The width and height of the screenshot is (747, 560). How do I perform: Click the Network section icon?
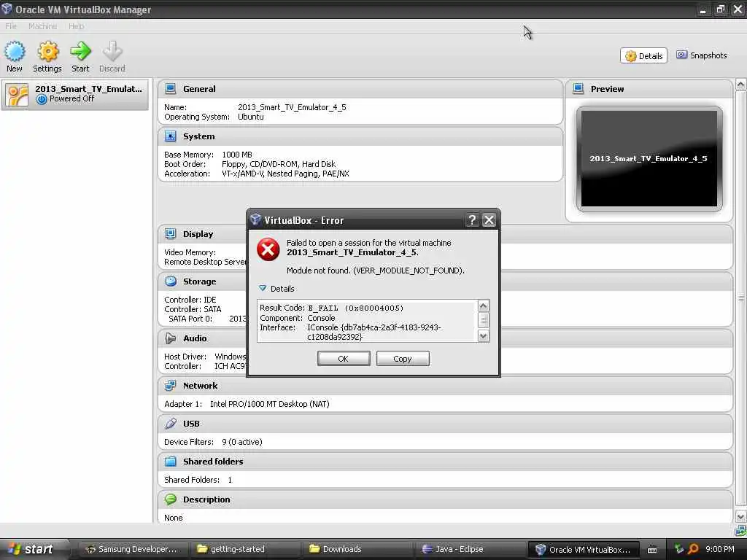170,385
